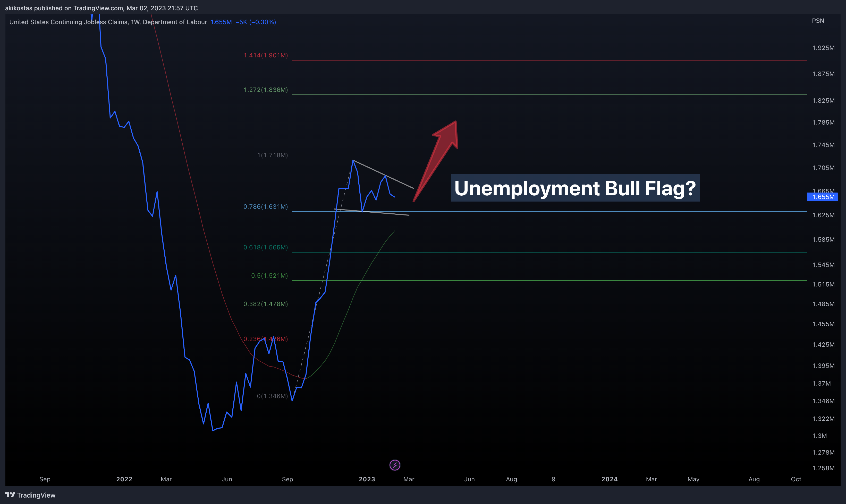
Task: Click the 'Unemployment Bull Flag?' text label
Action: pyautogui.click(x=575, y=188)
